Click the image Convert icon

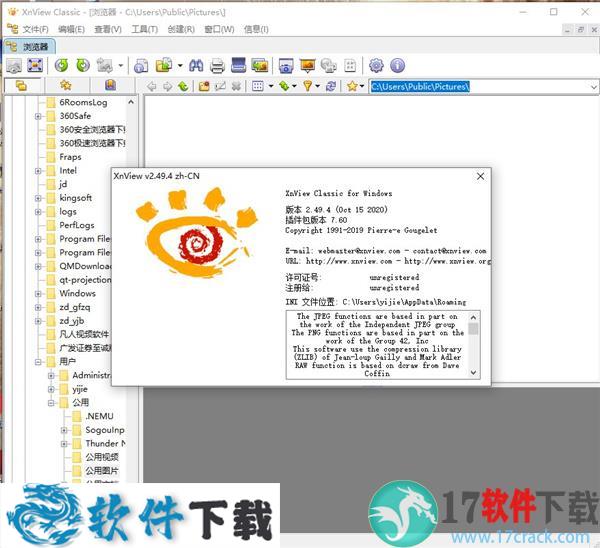259,65
